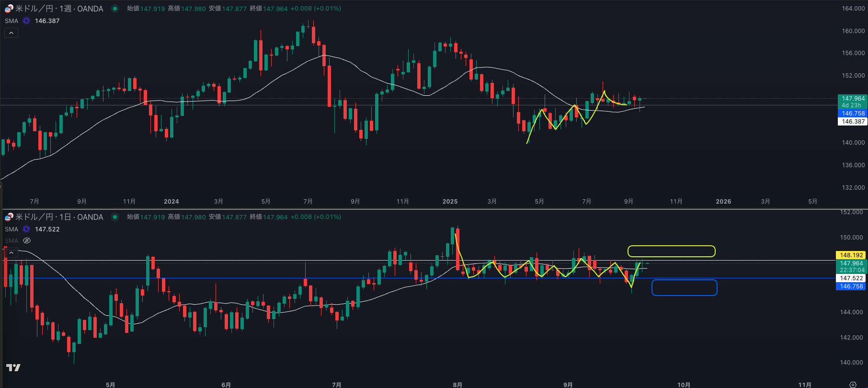Screen dimensions: 868x388
Task: Click the USD/JPY flag icon on daily chart
Action: pyautogui.click(x=9, y=217)
